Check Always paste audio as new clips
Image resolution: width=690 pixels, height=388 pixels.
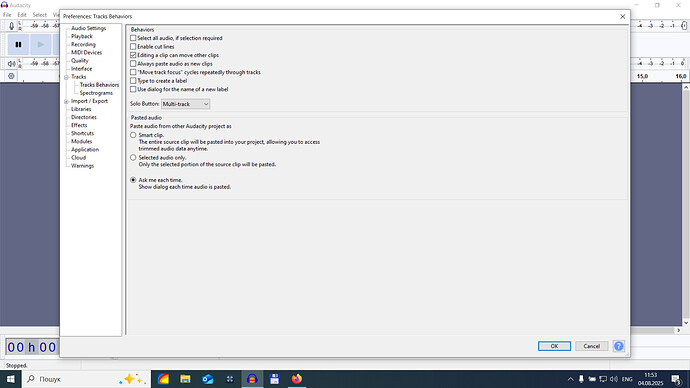[x=133, y=64]
